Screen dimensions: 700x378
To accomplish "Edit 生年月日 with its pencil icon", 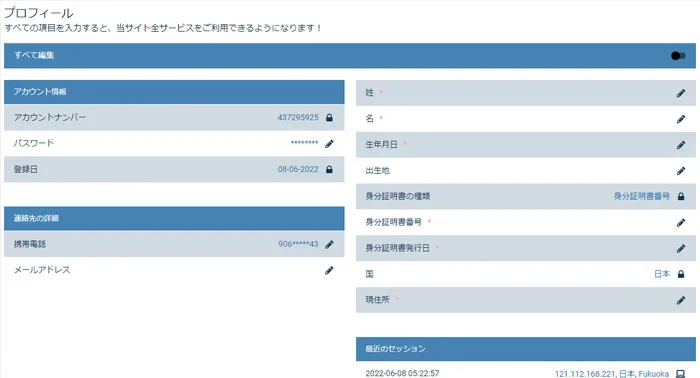I will coord(681,145).
